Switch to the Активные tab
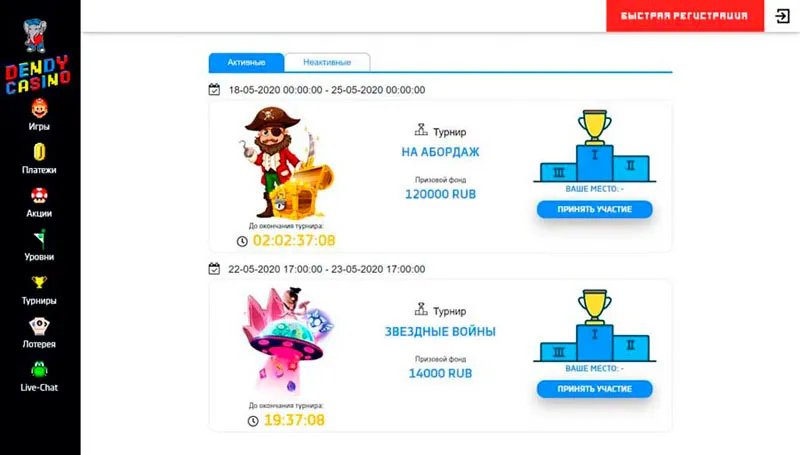 [246, 62]
